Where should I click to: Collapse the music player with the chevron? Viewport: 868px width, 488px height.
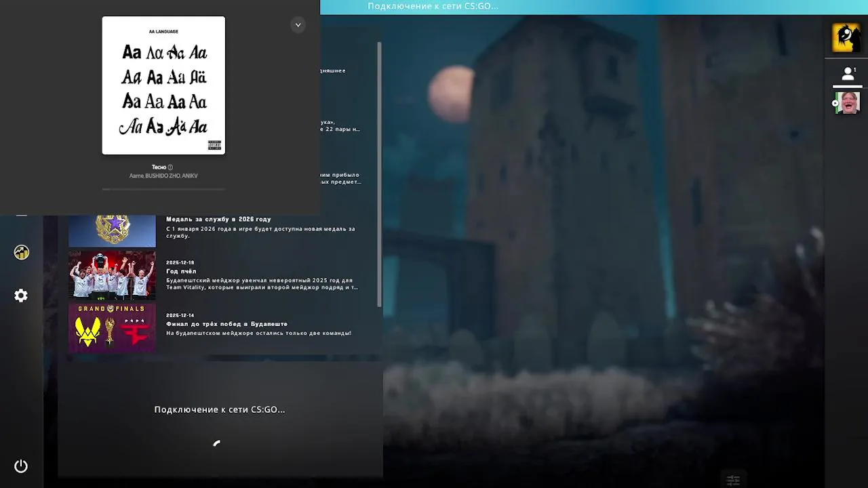[x=298, y=25]
